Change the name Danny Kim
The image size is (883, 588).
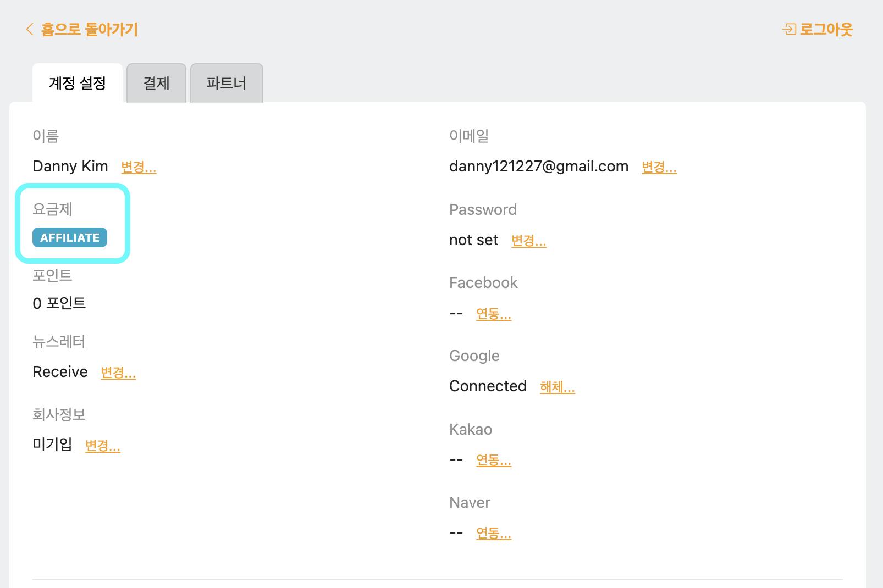[x=139, y=167]
